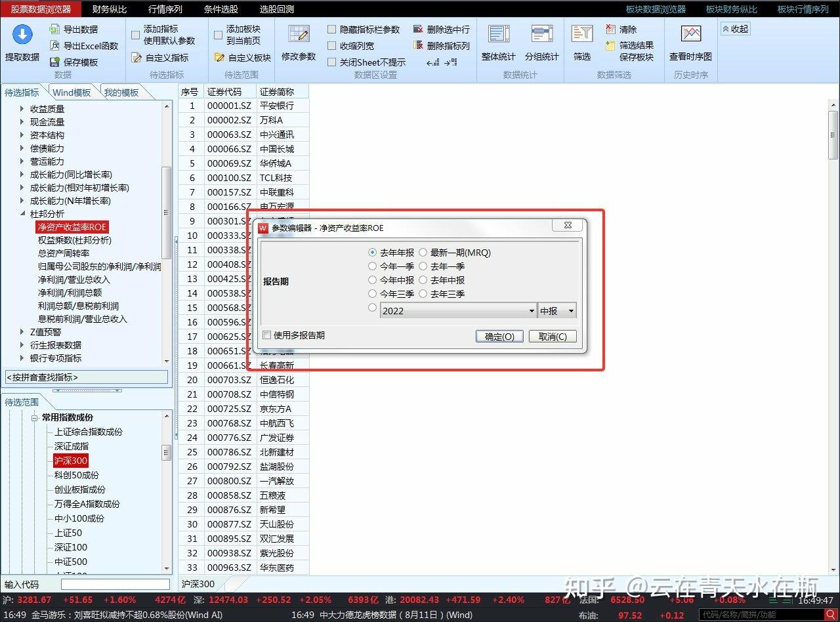This screenshot has height=622, width=840.
Task: Check 添加板块到当前页 checkbox
Action: 219,35
